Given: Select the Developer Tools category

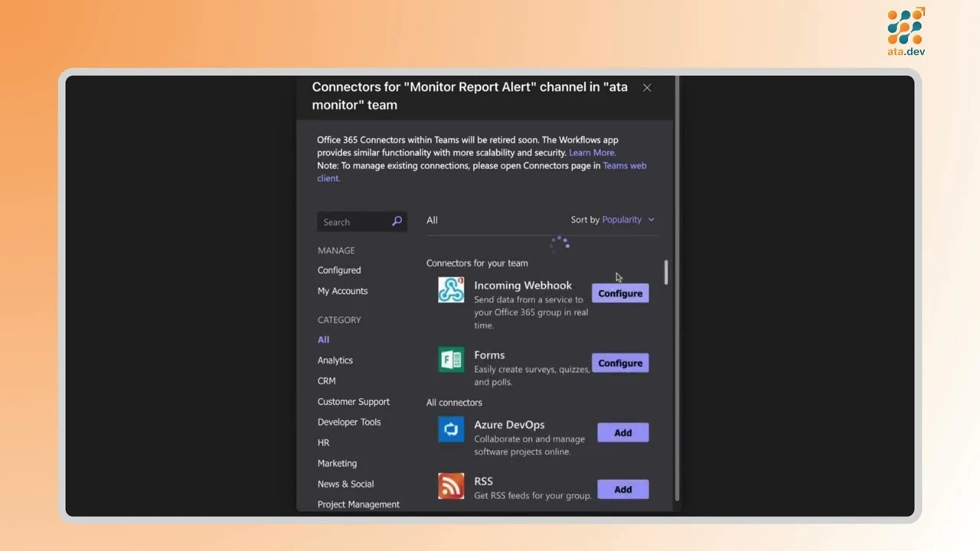Looking at the screenshot, I should (x=349, y=422).
